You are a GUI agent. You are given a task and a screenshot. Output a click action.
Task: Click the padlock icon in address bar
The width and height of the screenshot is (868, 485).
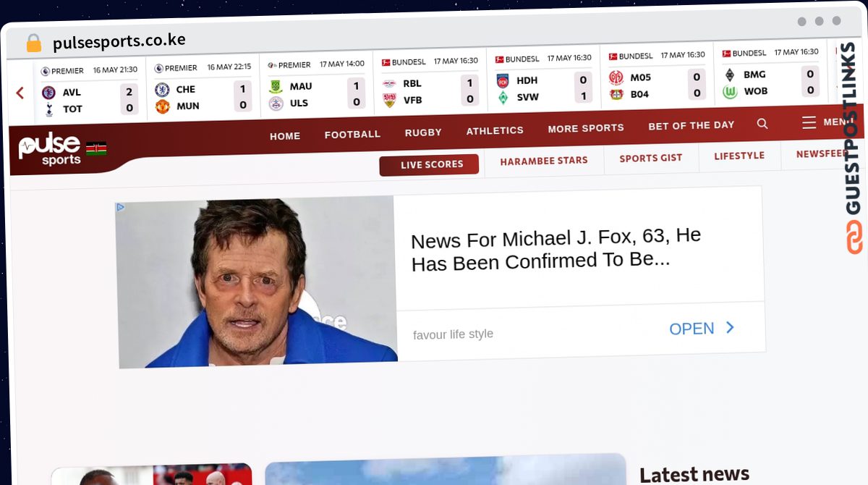click(x=33, y=43)
